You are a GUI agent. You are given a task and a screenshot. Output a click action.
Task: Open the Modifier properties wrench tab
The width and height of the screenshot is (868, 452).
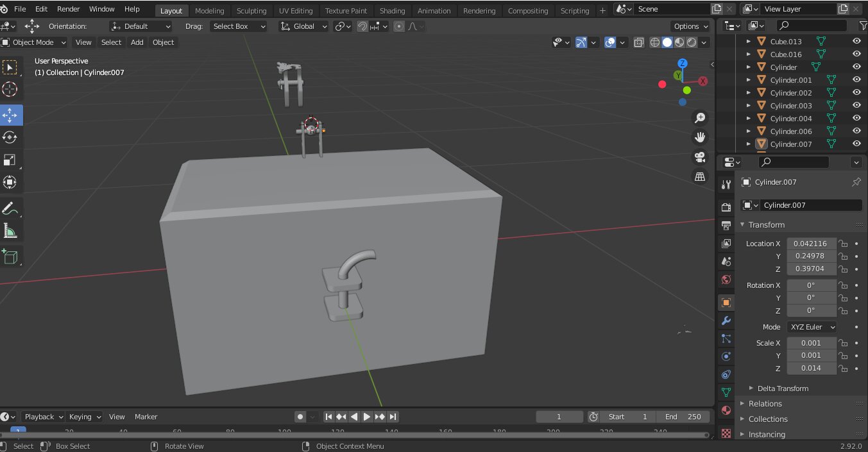[726, 321]
